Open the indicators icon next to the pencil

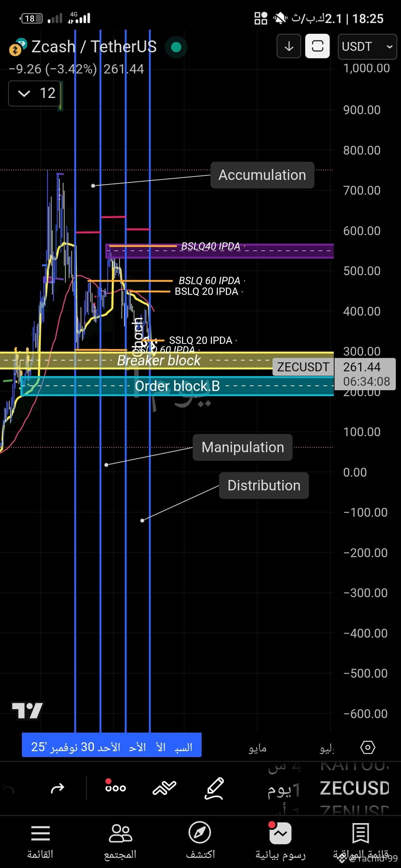(164, 788)
